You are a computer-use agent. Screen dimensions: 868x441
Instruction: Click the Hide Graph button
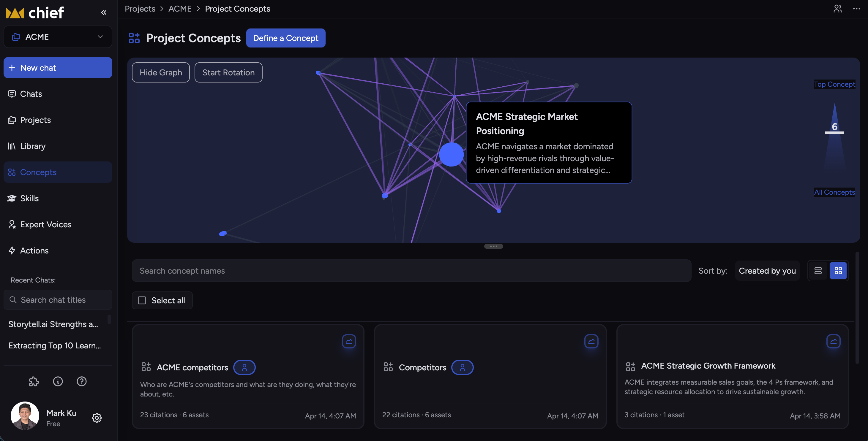click(161, 72)
